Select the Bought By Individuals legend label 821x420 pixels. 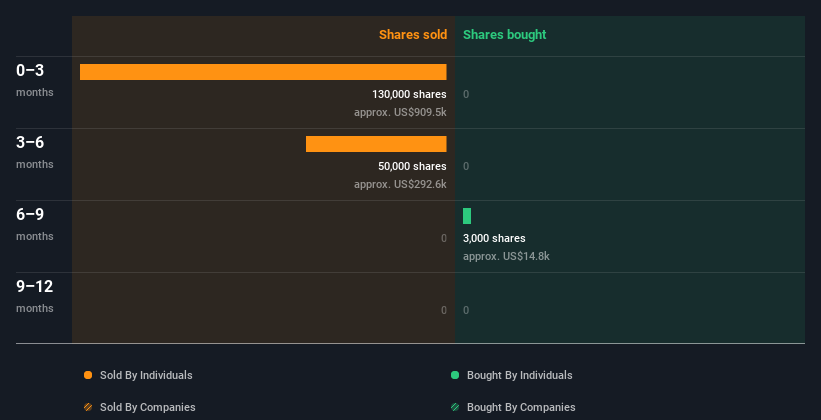point(519,375)
